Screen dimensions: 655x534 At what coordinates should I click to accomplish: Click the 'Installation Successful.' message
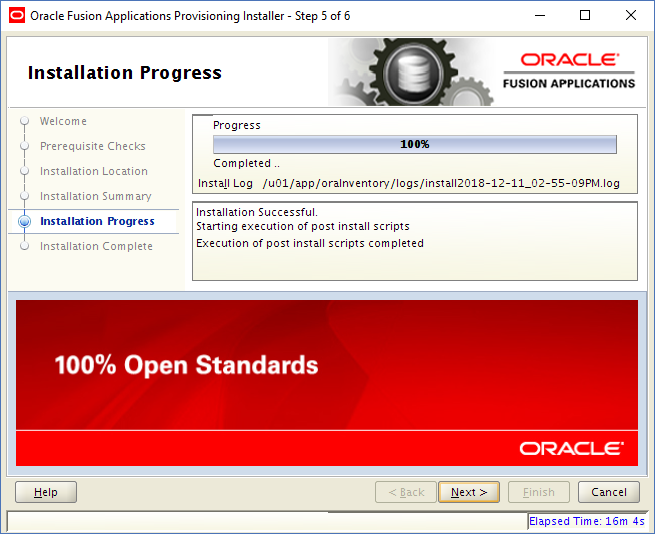pyautogui.click(x=257, y=212)
